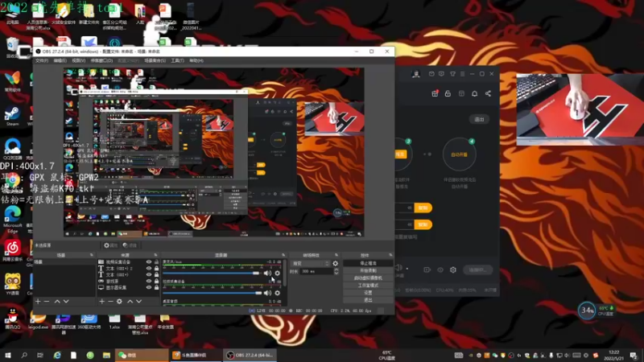Add a new source with the plus icon
The height and width of the screenshot is (362, 644).
click(x=102, y=301)
